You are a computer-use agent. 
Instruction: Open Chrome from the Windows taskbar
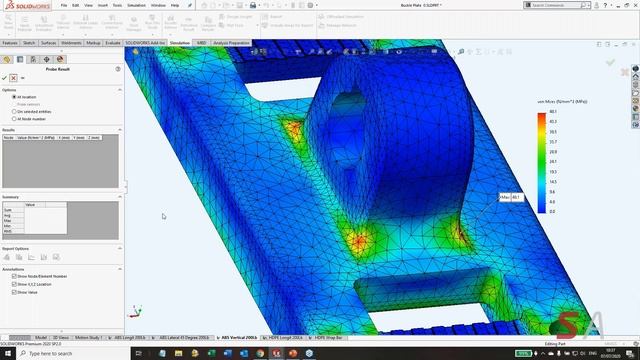coord(260,353)
